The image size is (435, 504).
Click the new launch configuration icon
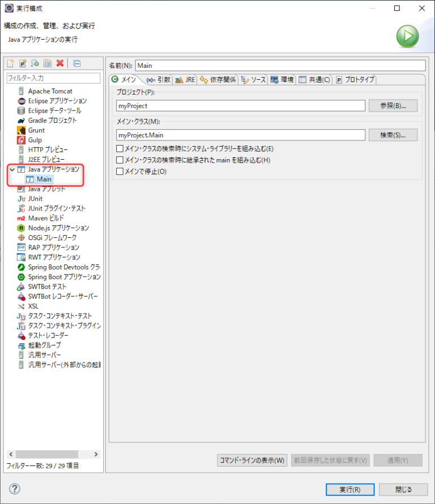(x=10, y=63)
